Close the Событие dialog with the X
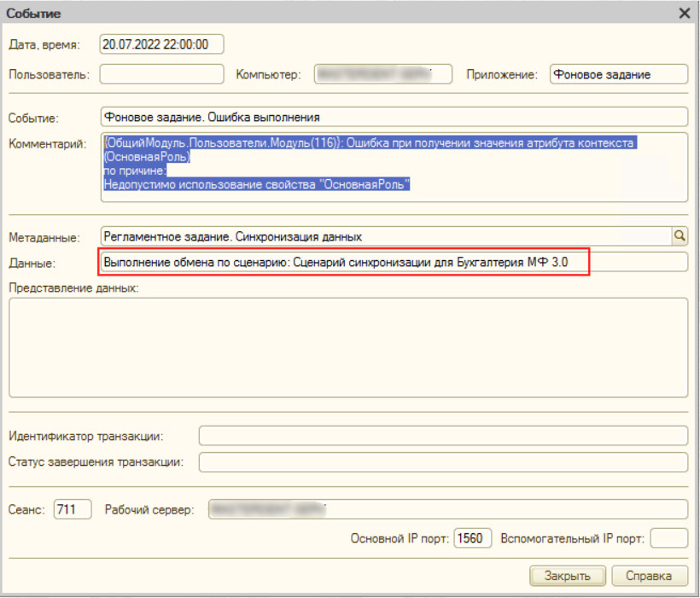 [684, 14]
